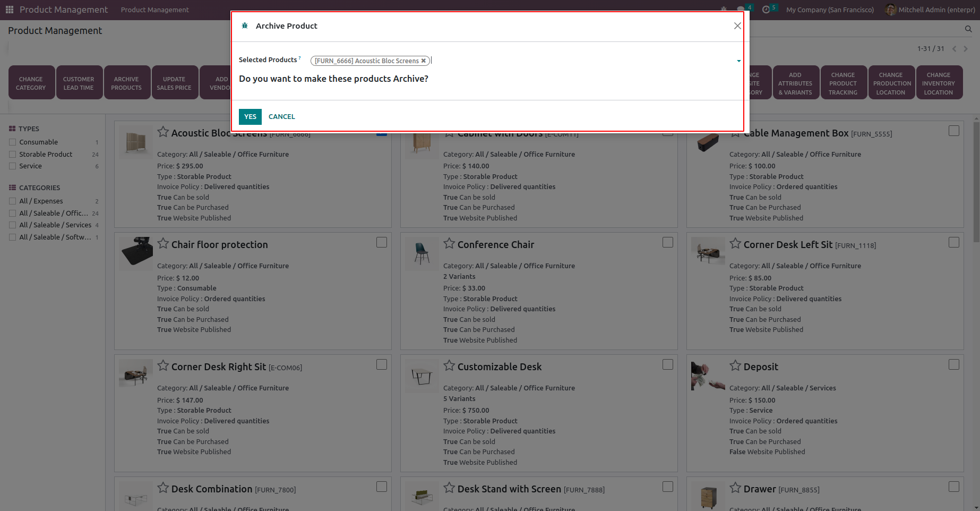Select the Corner Desk Right Sit checkbox
980x511 pixels.
coord(382,364)
